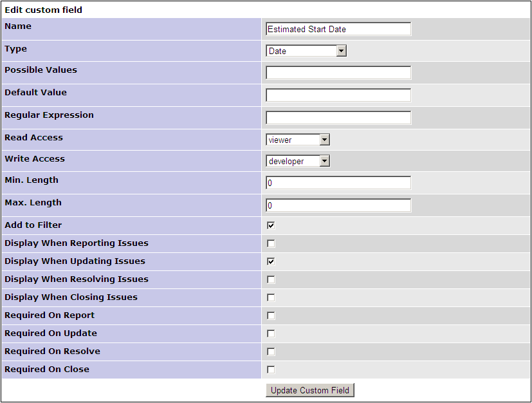Click the Type dropdown arrow button
This screenshot has height=403, width=532.
341,51
